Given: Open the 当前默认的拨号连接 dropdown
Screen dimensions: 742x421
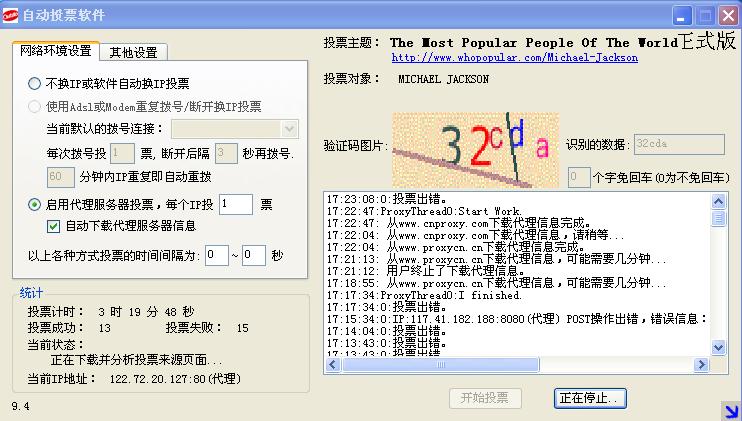Looking at the screenshot, I should click(289, 129).
